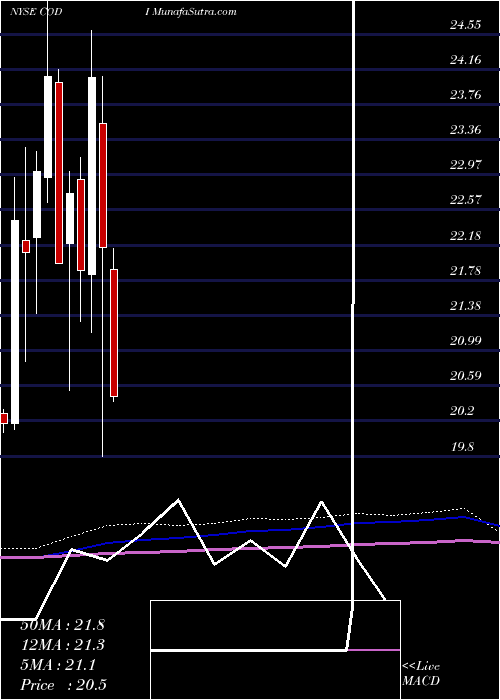The image size is (500, 700).
Task: Click the 24.16 price axis label
Action: point(465,60)
